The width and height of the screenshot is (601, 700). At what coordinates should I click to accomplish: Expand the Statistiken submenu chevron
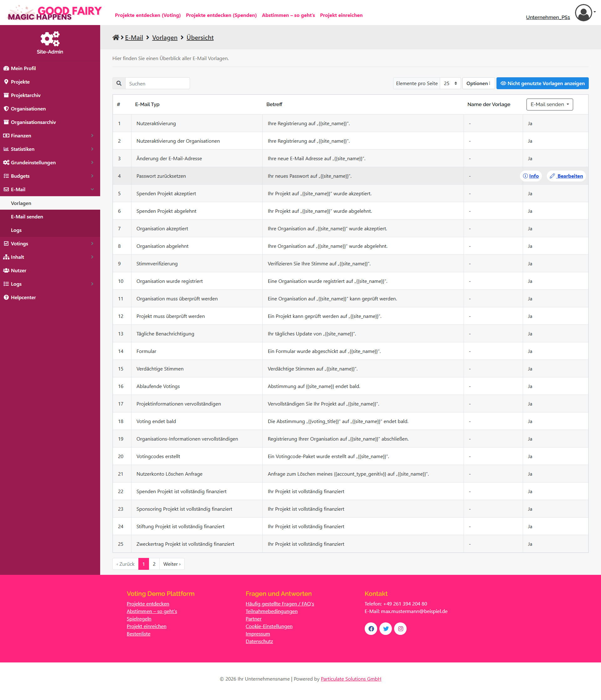(x=92, y=149)
